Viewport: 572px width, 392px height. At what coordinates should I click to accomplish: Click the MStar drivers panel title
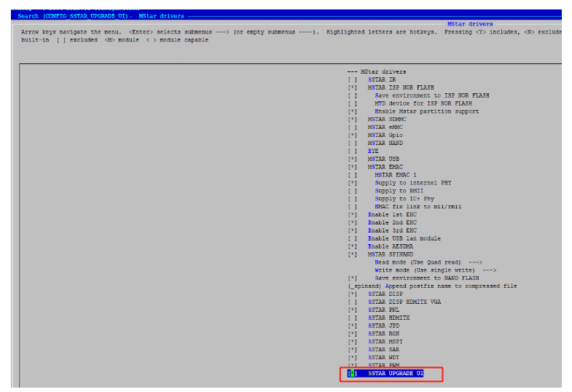click(x=470, y=24)
